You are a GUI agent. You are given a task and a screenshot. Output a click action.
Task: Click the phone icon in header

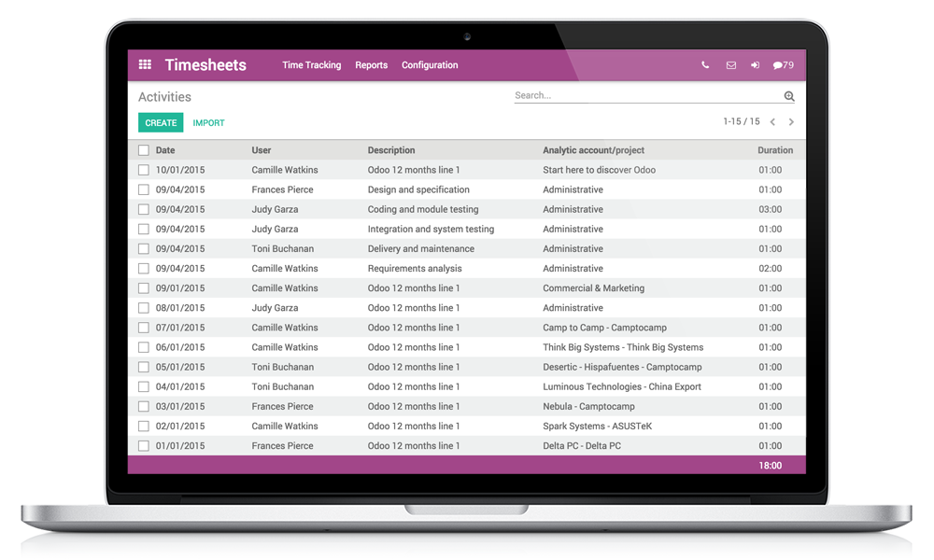[x=705, y=65]
